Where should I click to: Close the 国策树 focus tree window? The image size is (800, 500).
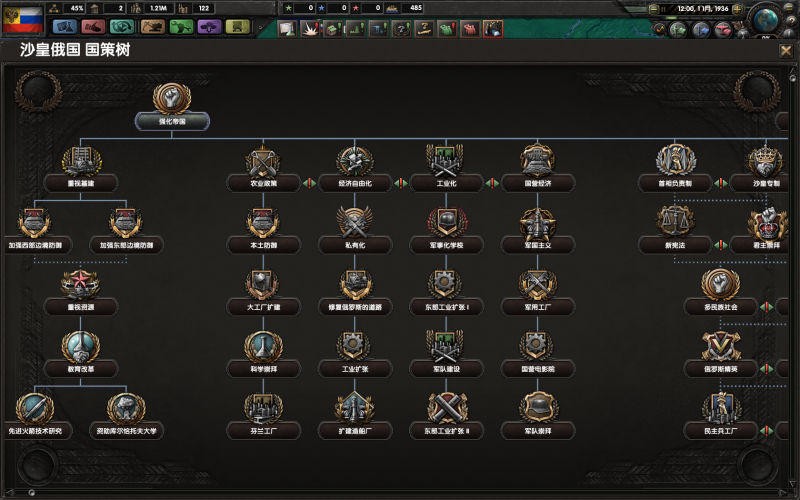click(x=786, y=50)
